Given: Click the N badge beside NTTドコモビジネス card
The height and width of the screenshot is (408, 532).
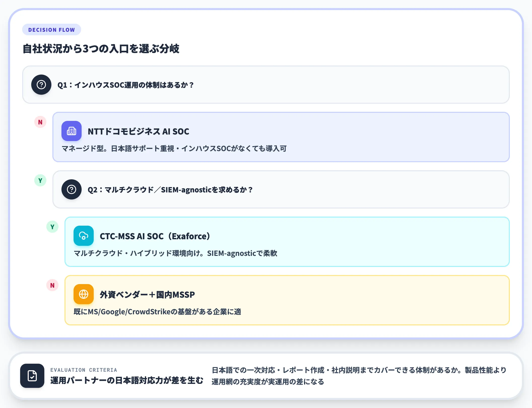Looking at the screenshot, I should pos(40,122).
